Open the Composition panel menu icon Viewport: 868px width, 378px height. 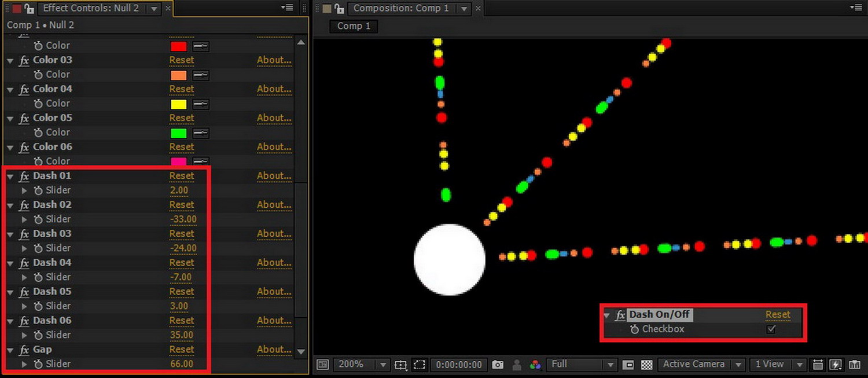855,8
